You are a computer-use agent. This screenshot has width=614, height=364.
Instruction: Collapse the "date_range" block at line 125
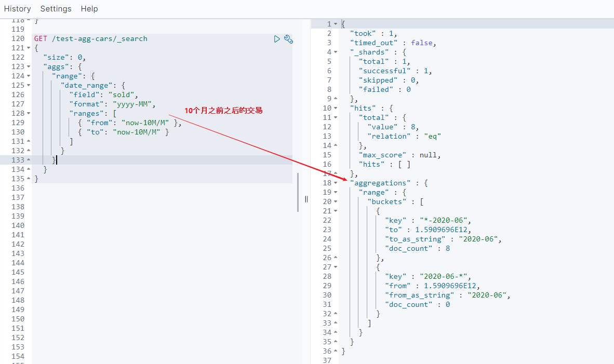click(x=28, y=86)
